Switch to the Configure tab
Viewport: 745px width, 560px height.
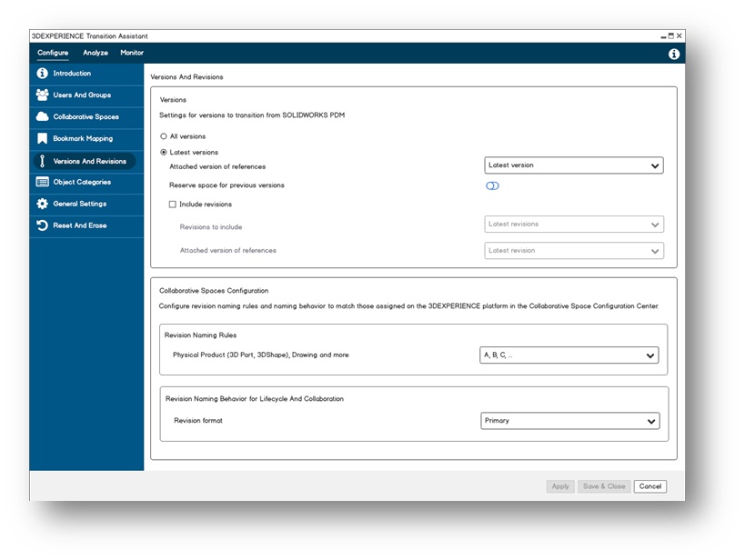(x=53, y=53)
